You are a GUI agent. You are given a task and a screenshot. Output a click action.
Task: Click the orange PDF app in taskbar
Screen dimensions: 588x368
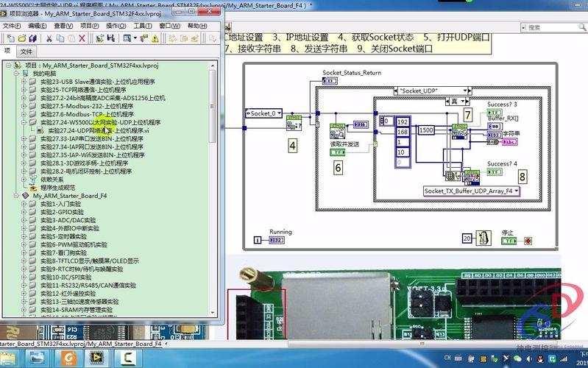point(68,358)
